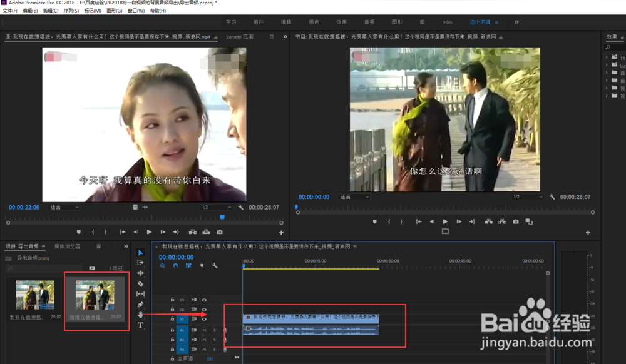Screen dimensions: 626x364
Task: Select the Track Select Forward tool
Action: tap(140, 263)
